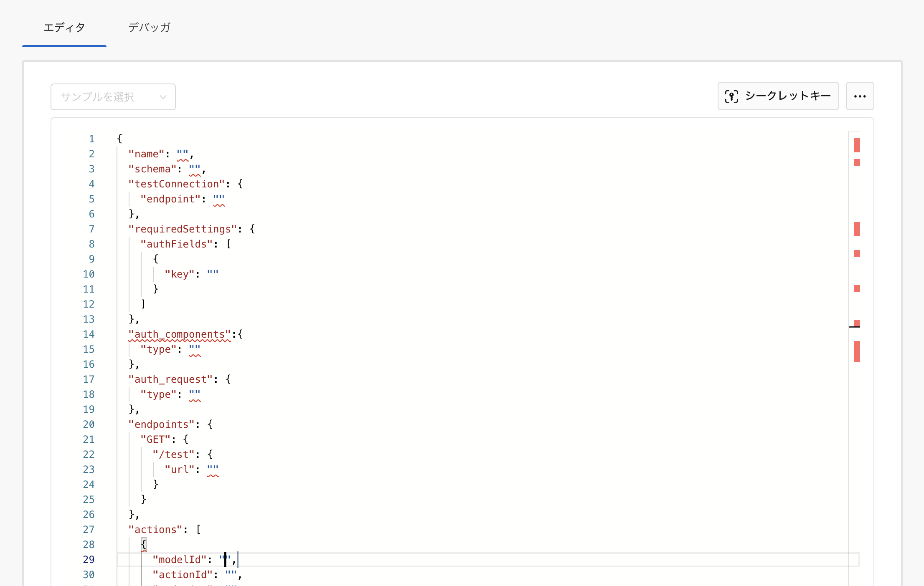Switch to the デバッガ tab
The image size is (924, 586).
coord(149,28)
